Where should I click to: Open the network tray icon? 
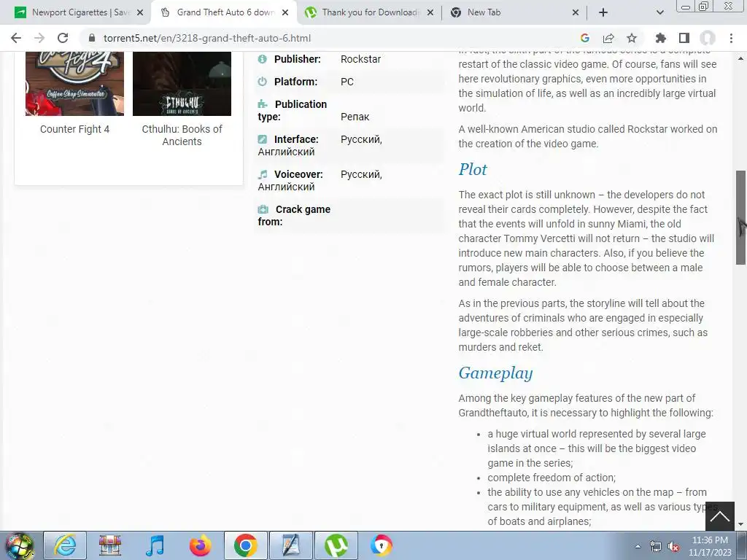656,546
